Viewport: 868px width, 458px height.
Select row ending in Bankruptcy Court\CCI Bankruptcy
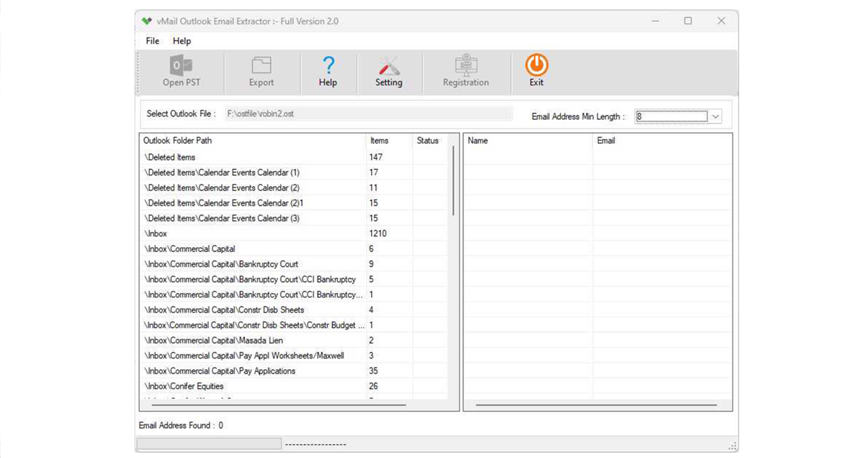293,279
